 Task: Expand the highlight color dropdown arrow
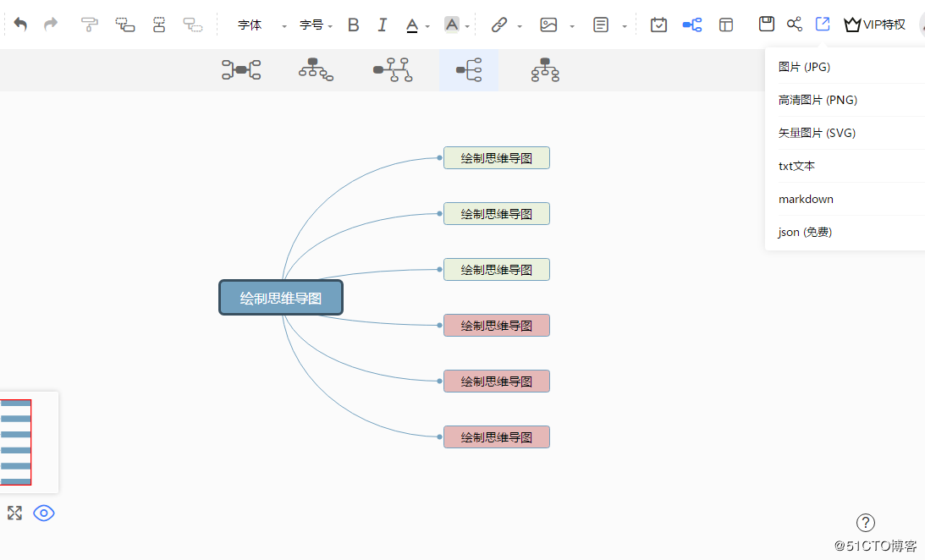[467, 26]
